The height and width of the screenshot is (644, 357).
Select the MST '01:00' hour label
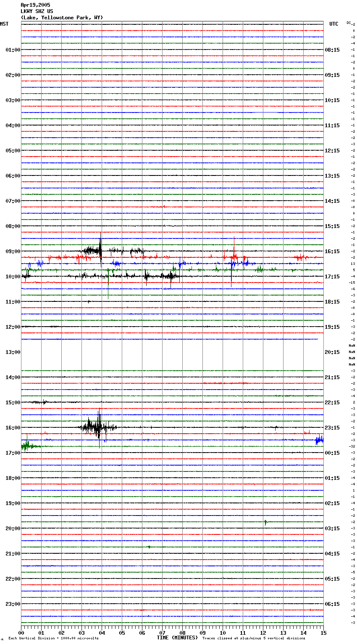point(13,50)
